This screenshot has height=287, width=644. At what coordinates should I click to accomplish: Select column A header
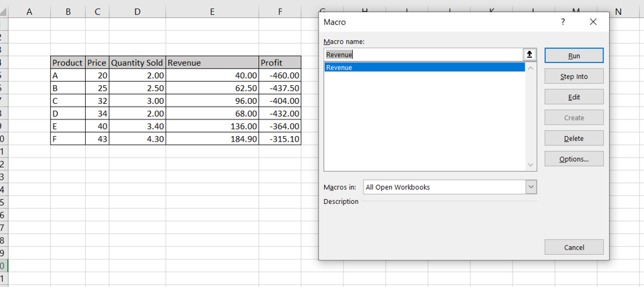point(29,12)
